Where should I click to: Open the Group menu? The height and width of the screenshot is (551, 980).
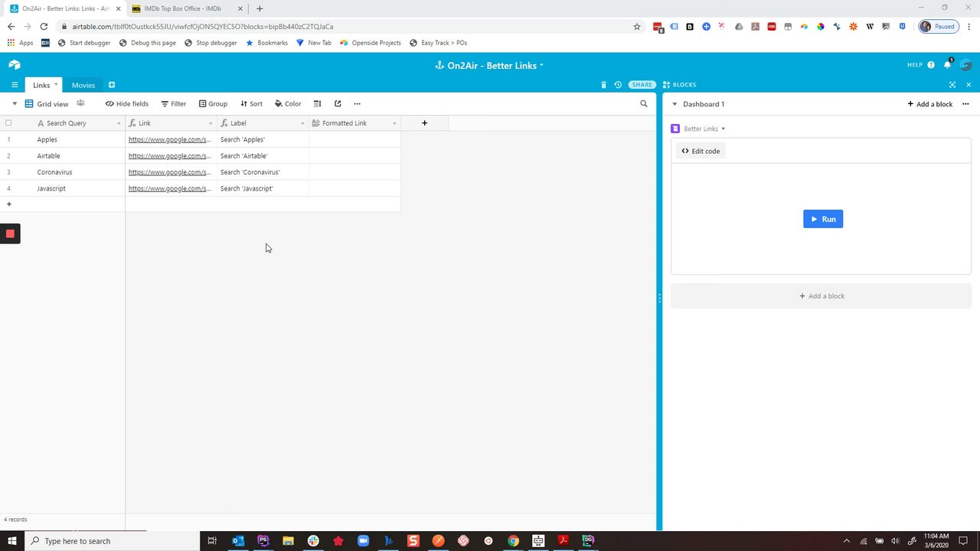coord(213,103)
